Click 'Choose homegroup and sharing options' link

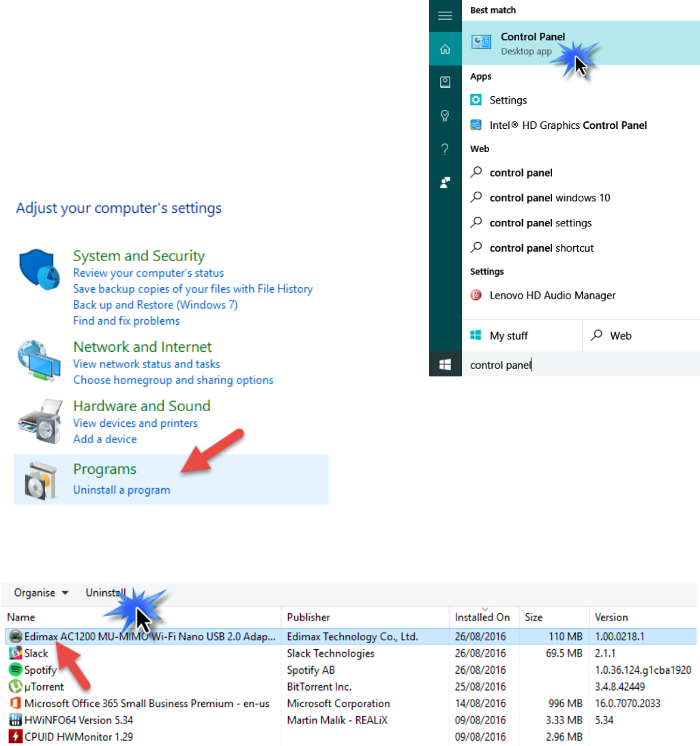click(173, 380)
